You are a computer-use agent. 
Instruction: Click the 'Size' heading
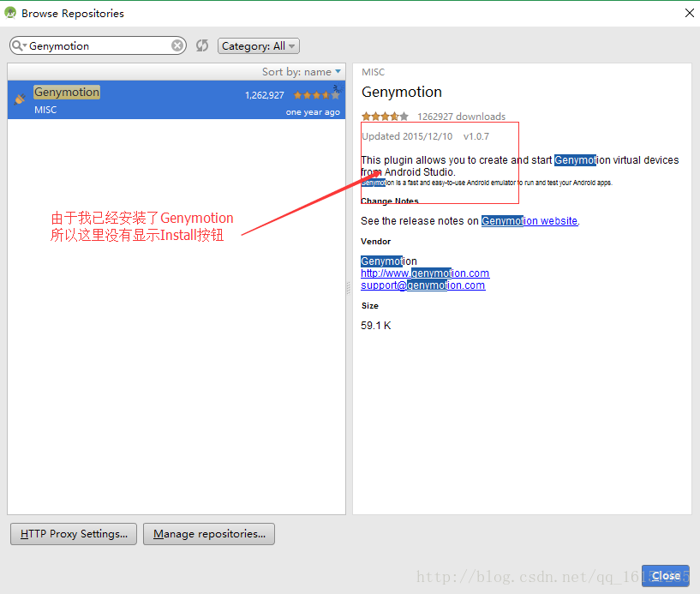(x=369, y=305)
